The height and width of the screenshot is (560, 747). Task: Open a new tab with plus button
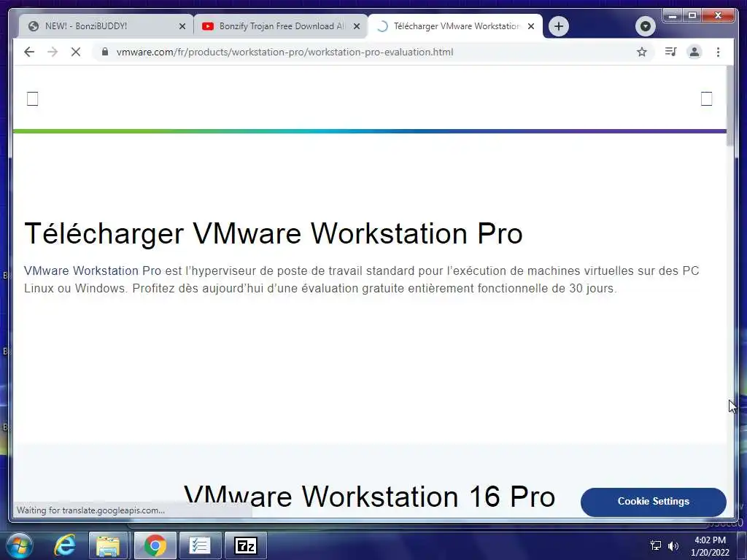(559, 26)
